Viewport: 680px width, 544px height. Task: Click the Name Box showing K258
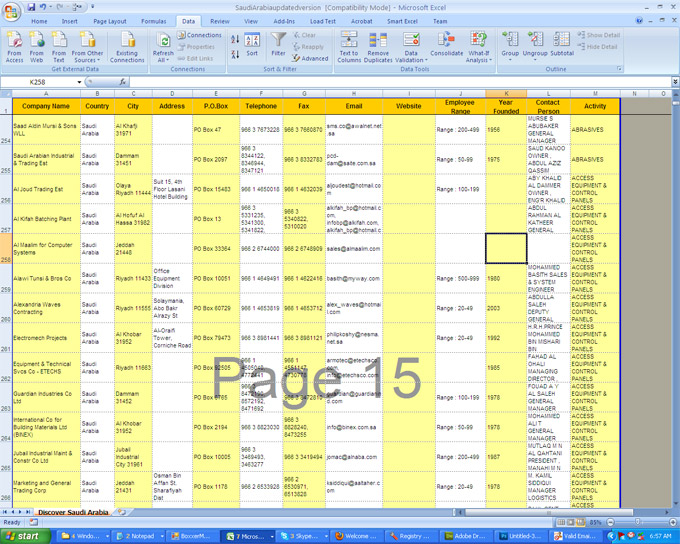pyautogui.click(x=50, y=82)
